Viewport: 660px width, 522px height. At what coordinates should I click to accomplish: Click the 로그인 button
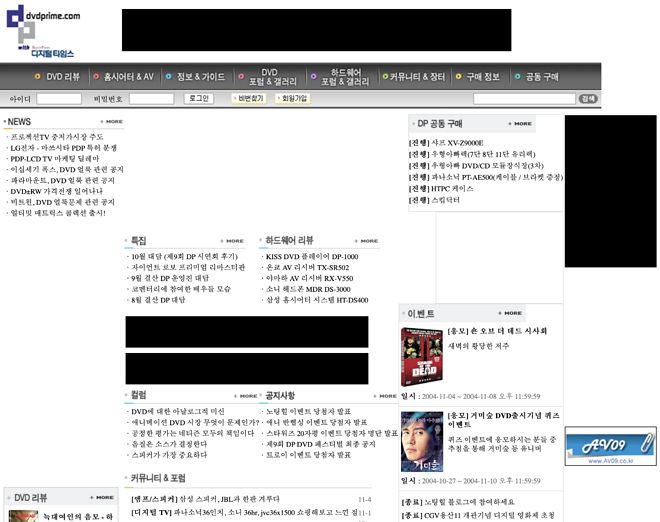pos(199,99)
